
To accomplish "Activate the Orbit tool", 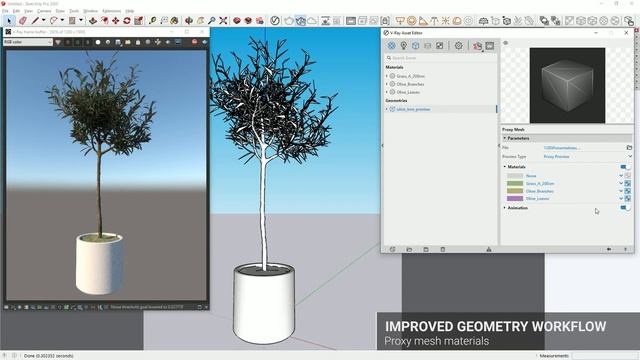I will click(x=189, y=20).
